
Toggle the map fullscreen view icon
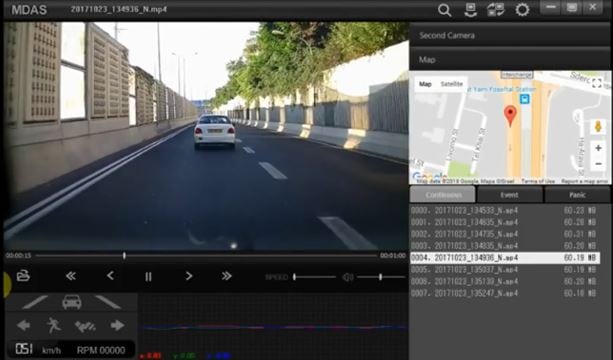tap(597, 82)
